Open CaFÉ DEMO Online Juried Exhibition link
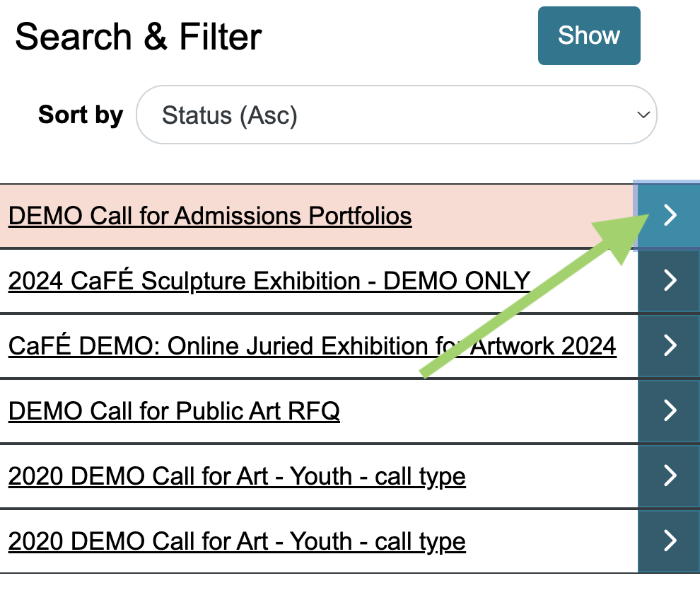The image size is (700, 600). point(312,346)
